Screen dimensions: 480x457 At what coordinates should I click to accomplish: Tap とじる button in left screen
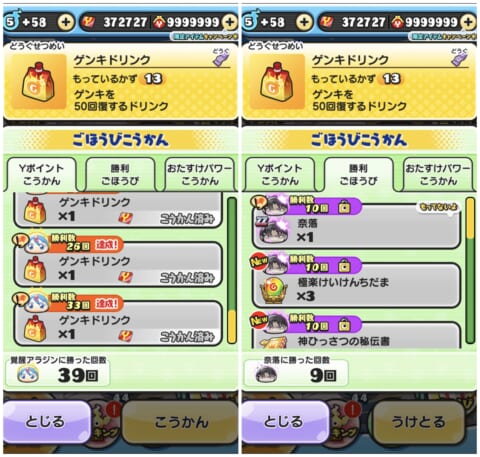(46, 421)
